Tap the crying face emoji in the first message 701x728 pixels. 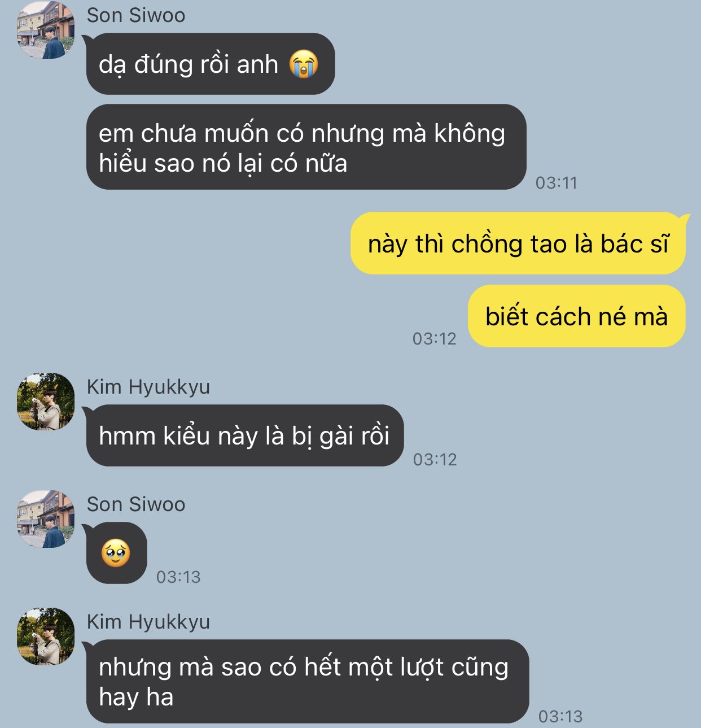[x=304, y=64]
